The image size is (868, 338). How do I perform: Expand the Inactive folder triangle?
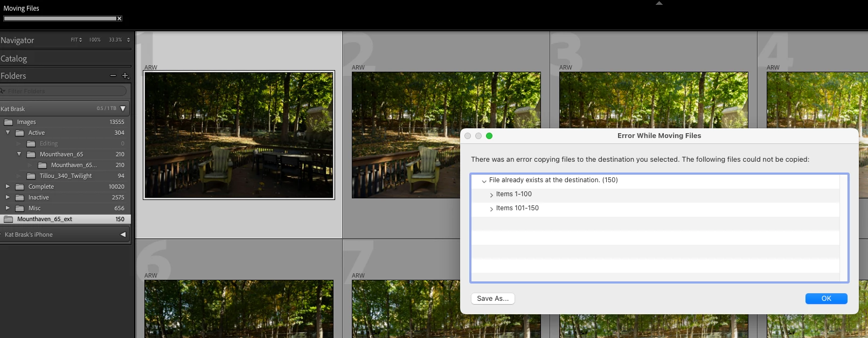point(8,197)
